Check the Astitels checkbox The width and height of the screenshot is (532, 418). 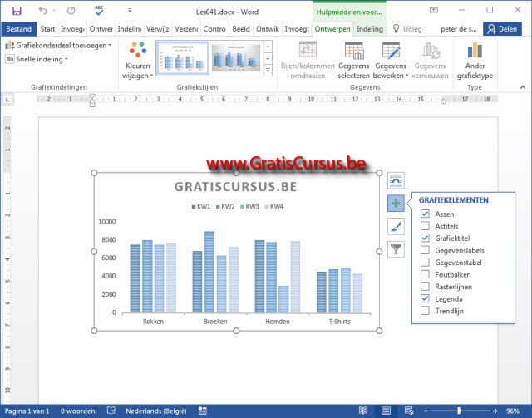pos(425,226)
